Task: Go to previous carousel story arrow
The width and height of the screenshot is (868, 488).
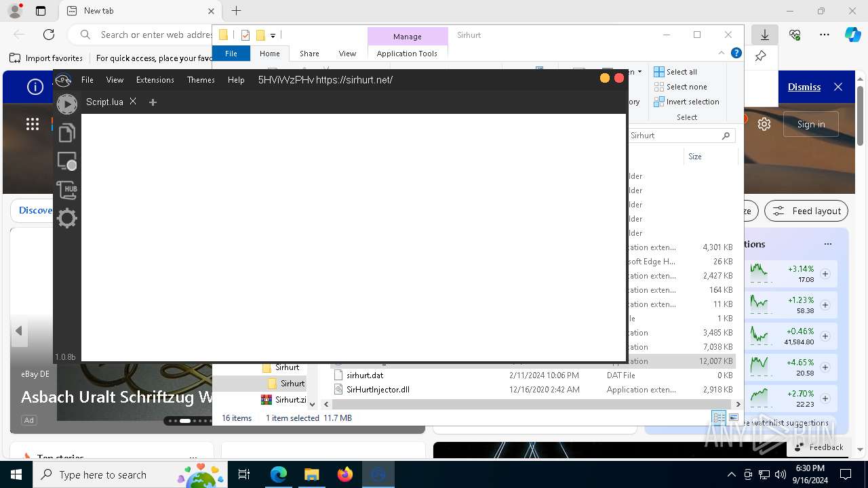Action: tap(19, 331)
